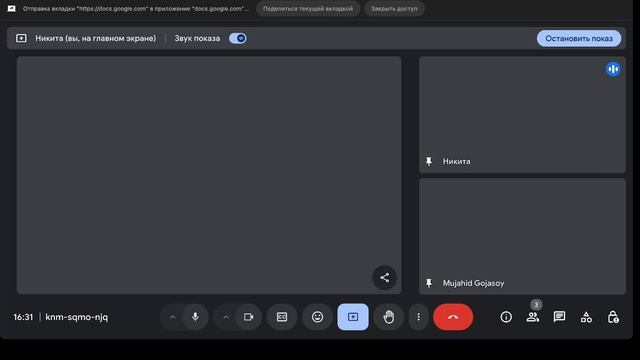The height and width of the screenshot is (360, 640).
Task: Toggle the Звук показа switch
Action: (x=238, y=38)
